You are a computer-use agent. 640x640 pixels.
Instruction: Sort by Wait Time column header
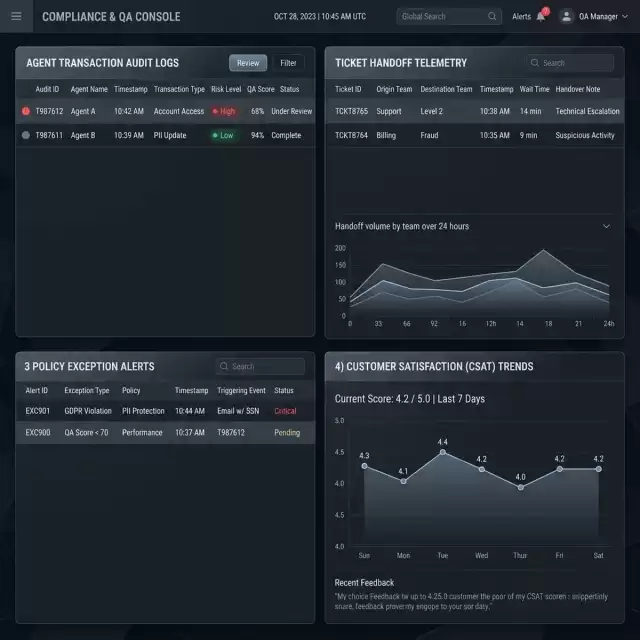534,89
